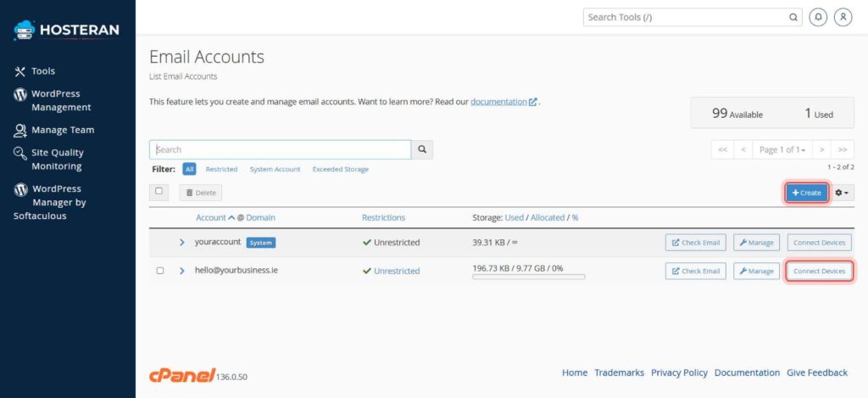Click the Create email account button
The width and height of the screenshot is (868, 398).
pos(807,193)
